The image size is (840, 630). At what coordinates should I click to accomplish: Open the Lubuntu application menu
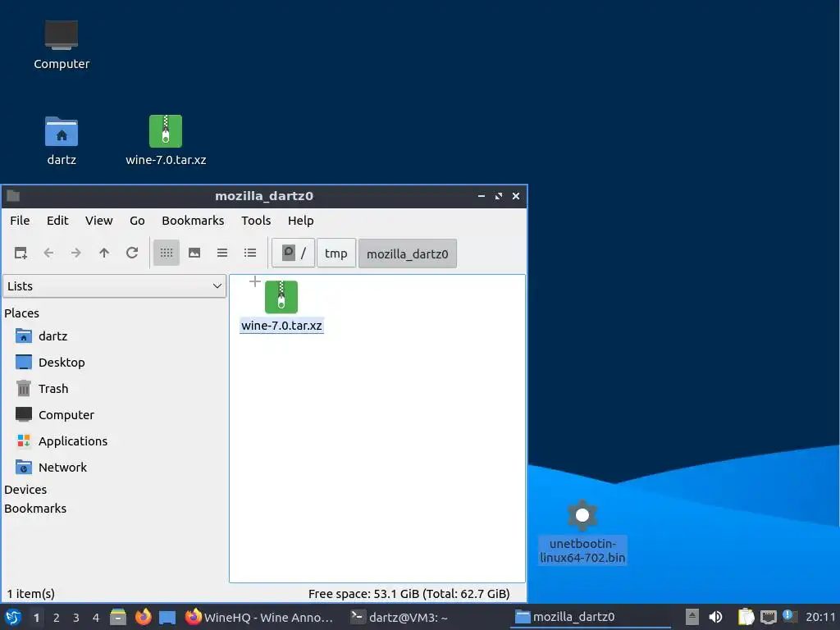(13, 617)
